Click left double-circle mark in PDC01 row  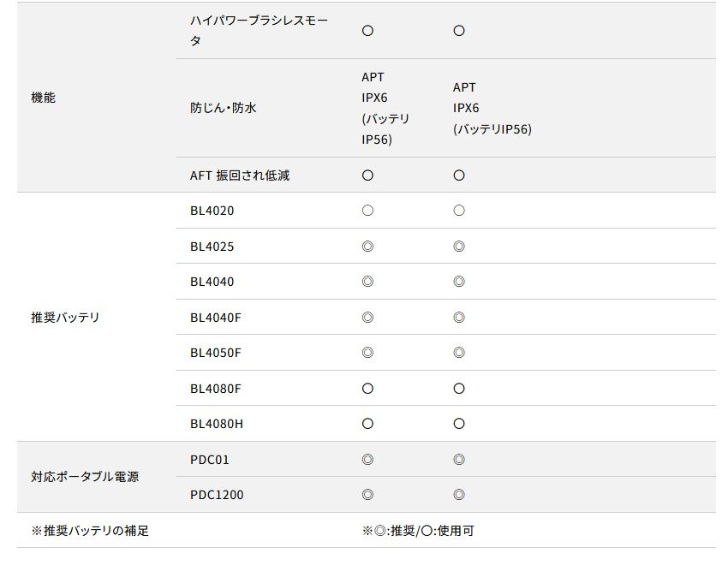367,460
